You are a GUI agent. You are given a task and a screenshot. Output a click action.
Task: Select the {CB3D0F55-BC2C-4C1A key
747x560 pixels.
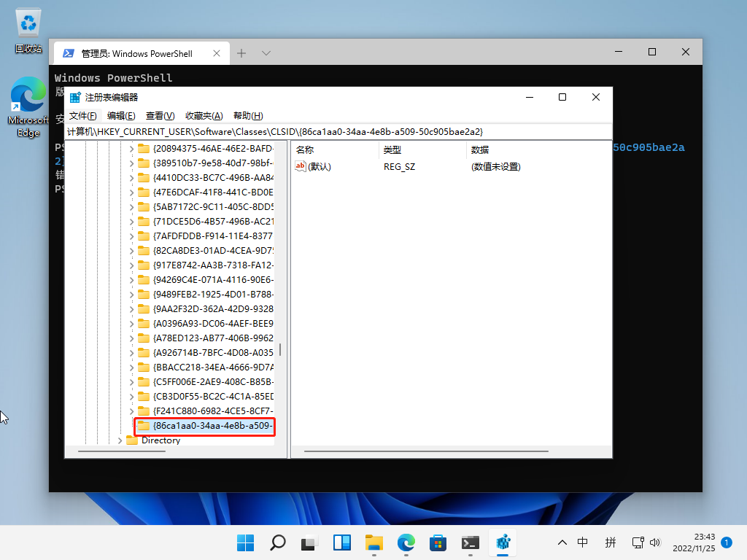(213, 397)
